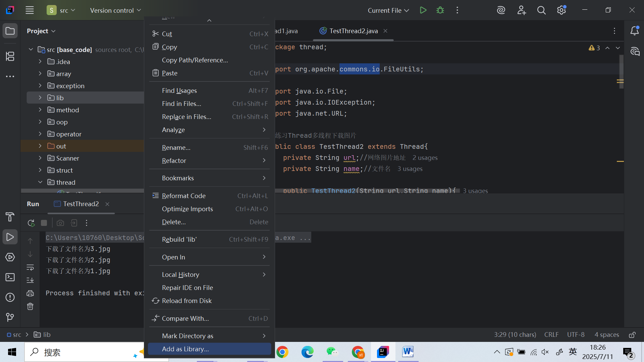Image resolution: width=644 pixels, height=362 pixels.
Task: Open the Terminal tool window
Action: click(x=10, y=277)
